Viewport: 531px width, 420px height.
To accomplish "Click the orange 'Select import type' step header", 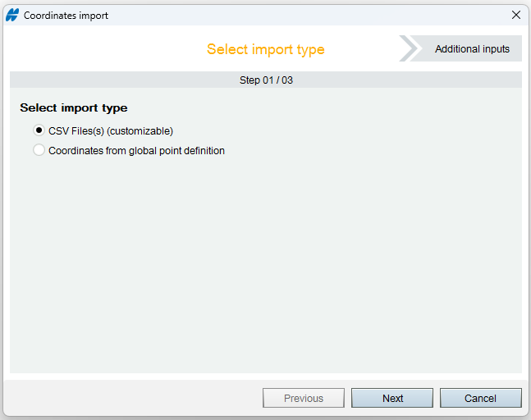I will click(266, 49).
